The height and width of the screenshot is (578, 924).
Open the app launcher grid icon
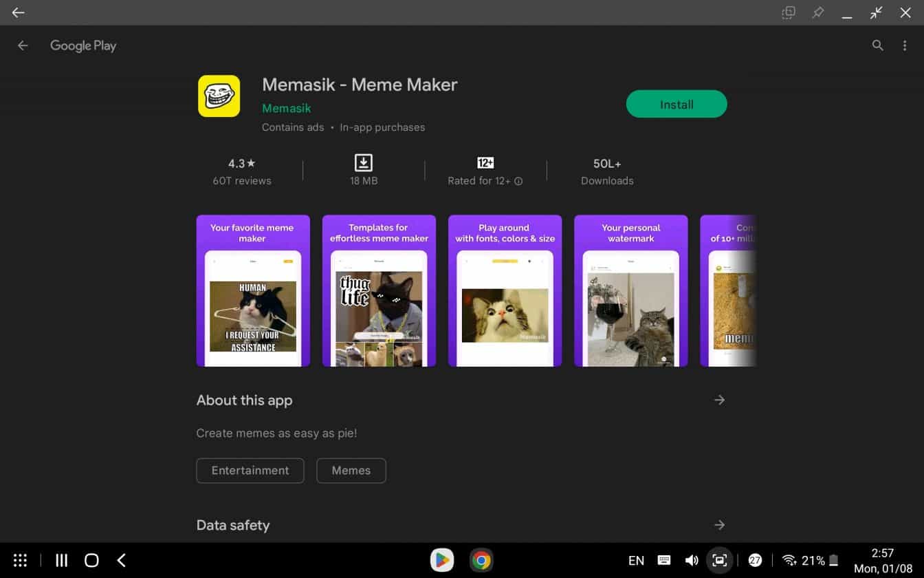point(19,560)
